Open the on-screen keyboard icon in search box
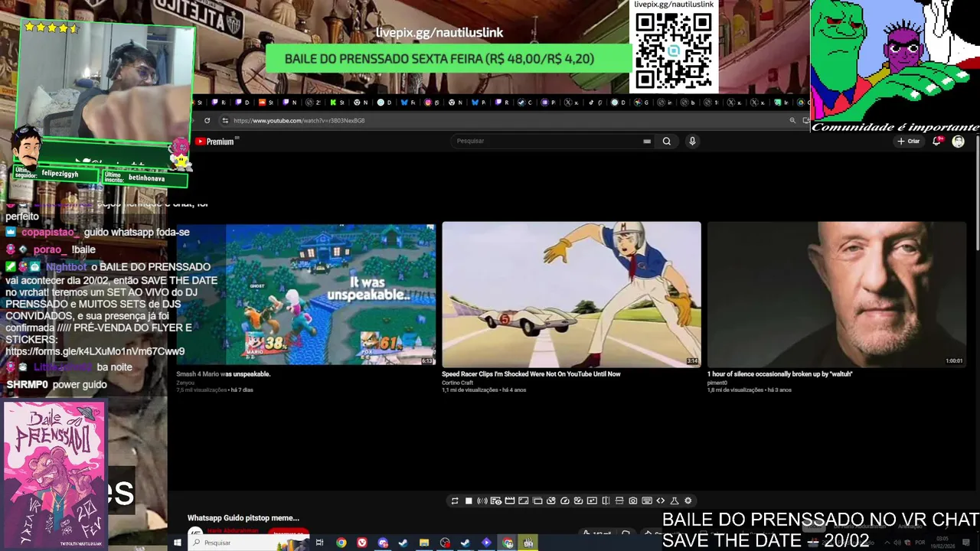The width and height of the screenshot is (980, 551). [x=647, y=141]
